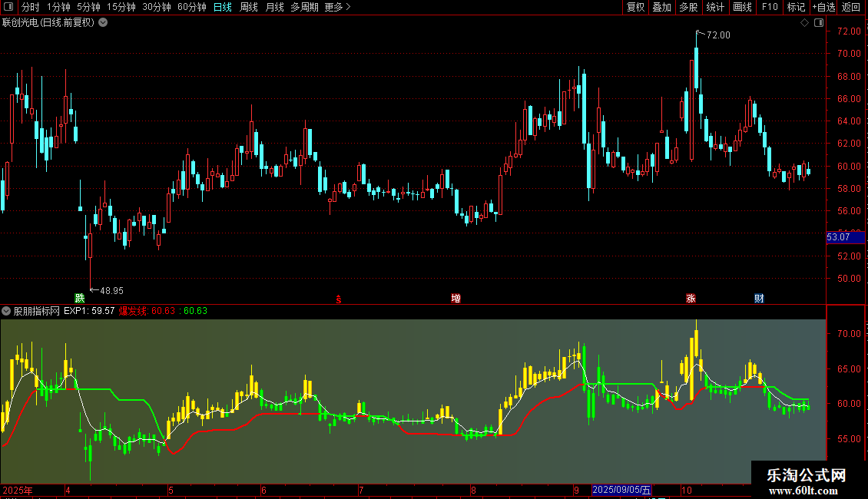This screenshot has height=499, width=868.
Task: Open the 多股 multi-stock view
Action: 688,7
